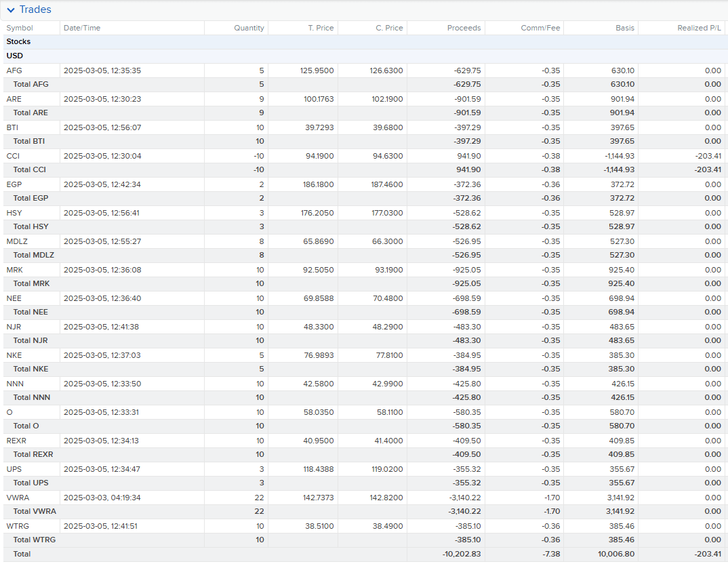Click grand total basis 10,006.80
Image resolution: width=728 pixels, height=564 pixels.
(616, 554)
